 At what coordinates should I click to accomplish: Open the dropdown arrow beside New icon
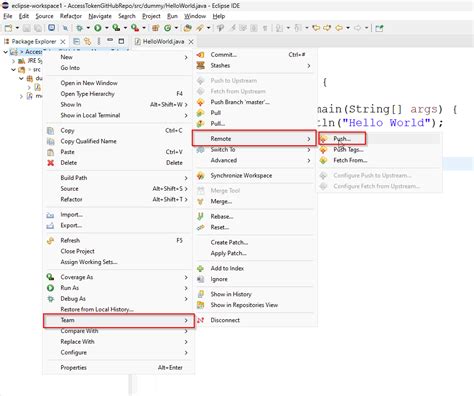(17, 28)
